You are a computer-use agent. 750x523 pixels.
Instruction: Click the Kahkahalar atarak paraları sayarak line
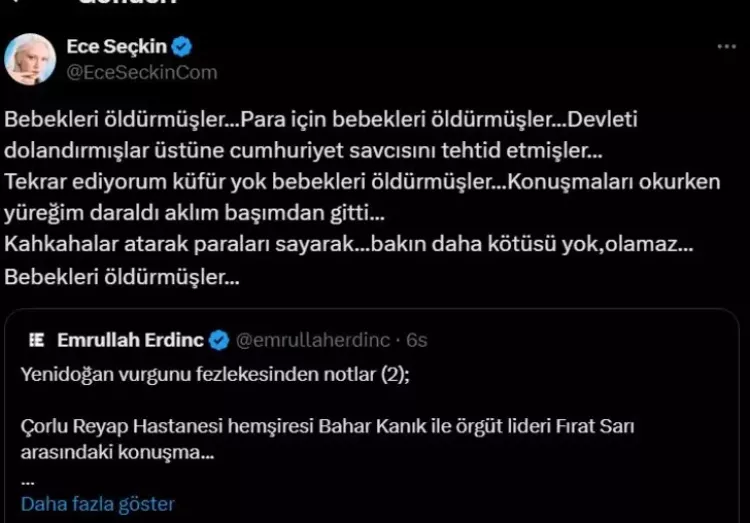(x=349, y=244)
